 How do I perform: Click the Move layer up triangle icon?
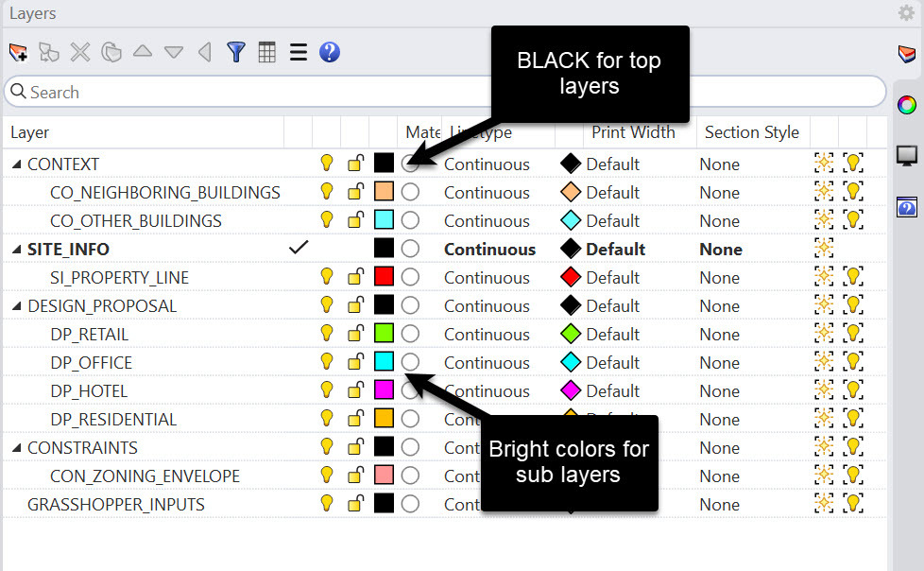click(143, 51)
